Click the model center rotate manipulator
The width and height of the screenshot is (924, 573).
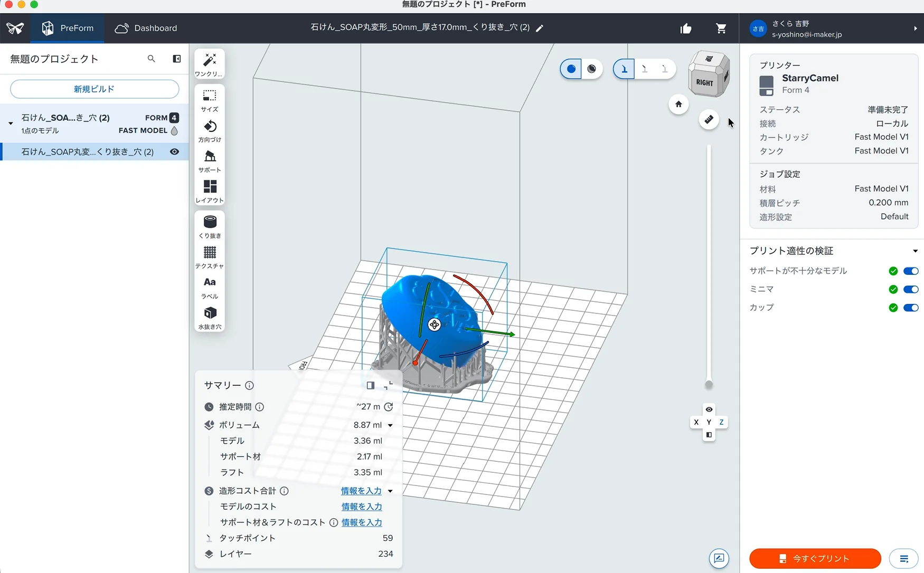[434, 324]
